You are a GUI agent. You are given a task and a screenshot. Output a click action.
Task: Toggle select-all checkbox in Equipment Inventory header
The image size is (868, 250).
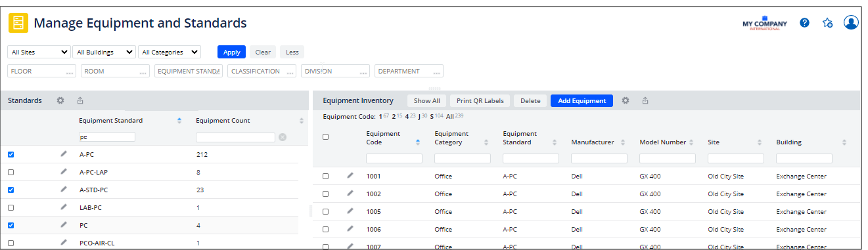coord(325,137)
